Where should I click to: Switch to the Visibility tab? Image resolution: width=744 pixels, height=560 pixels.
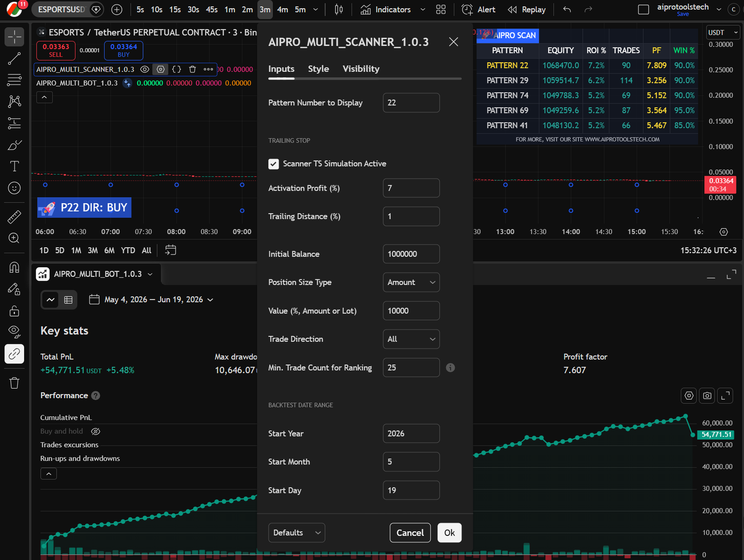click(x=361, y=69)
